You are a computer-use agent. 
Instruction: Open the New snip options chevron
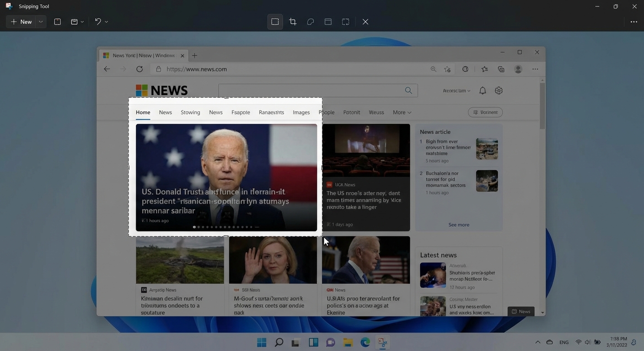pos(40,21)
